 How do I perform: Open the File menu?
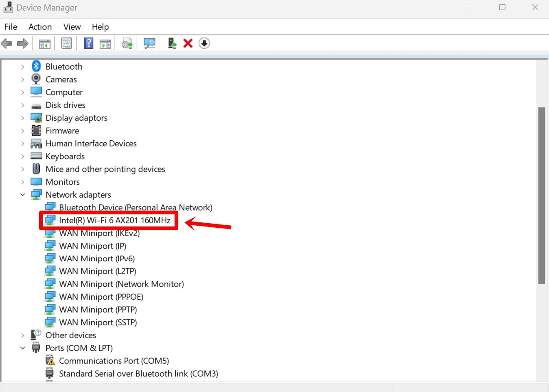pyautogui.click(x=11, y=27)
